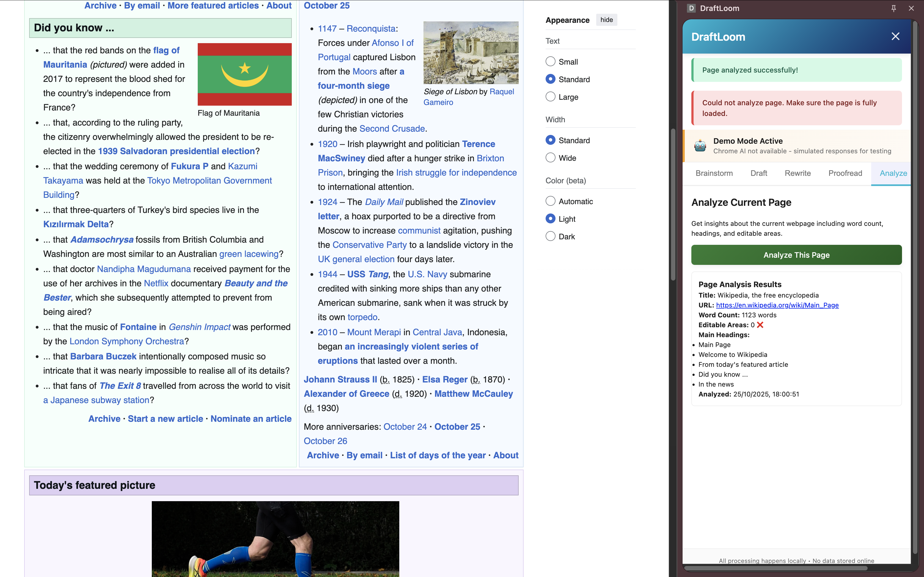Viewport: 924px width, 577px height.
Task: Open the Flag of Mauritania image
Action: click(244, 74)
